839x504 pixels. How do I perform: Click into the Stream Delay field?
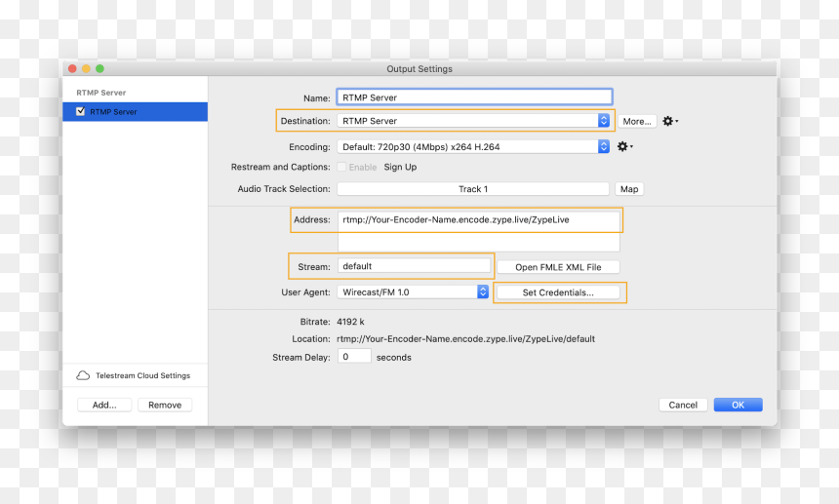click(x=354, y=357)
